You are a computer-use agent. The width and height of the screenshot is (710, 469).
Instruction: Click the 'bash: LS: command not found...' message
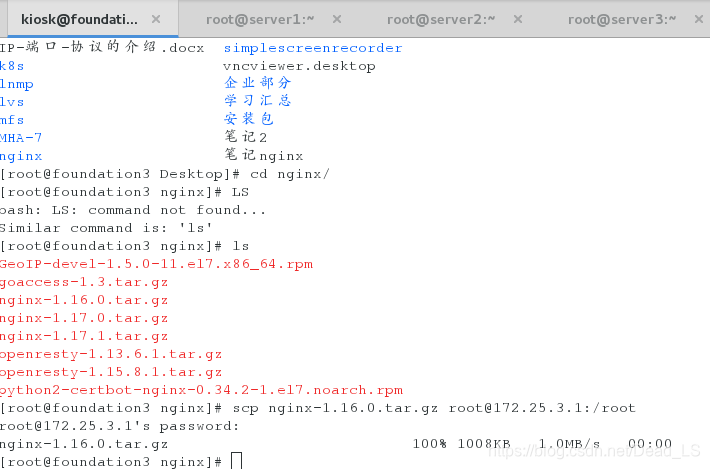[133, 210]
